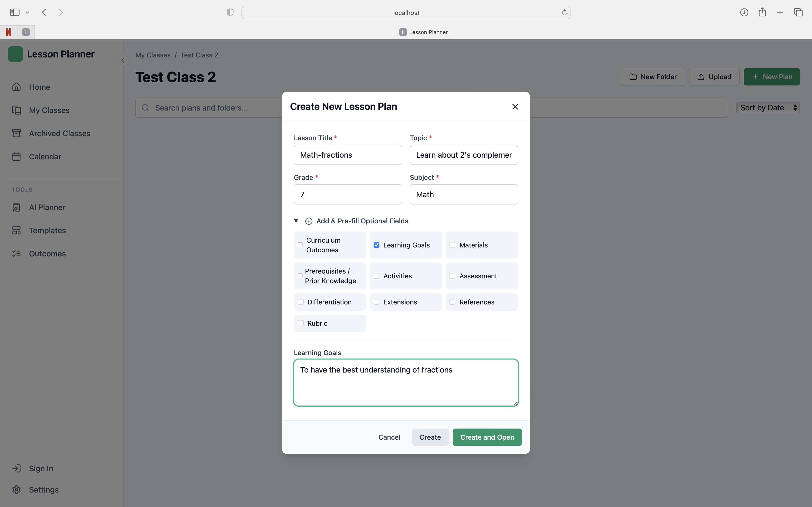Viewport: 812px width, 507px height.
Task: Tick the Assessment checkbox
Action: click(452, 276)
